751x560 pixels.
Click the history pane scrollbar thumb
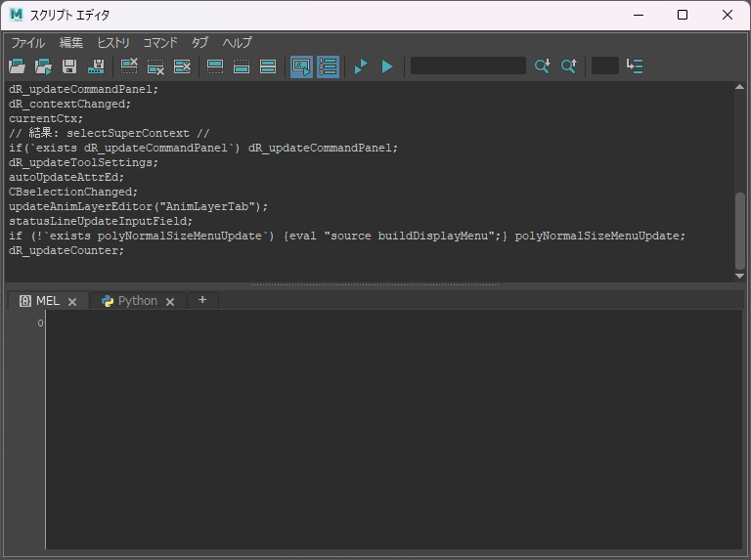coord(740,231)
